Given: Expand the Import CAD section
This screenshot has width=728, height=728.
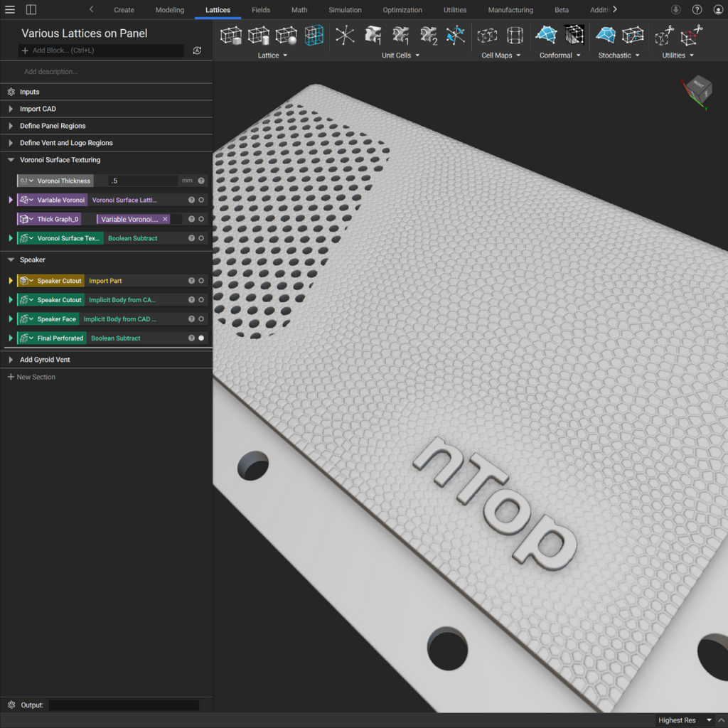Looking at the screenshot, I should click(11, 109).
